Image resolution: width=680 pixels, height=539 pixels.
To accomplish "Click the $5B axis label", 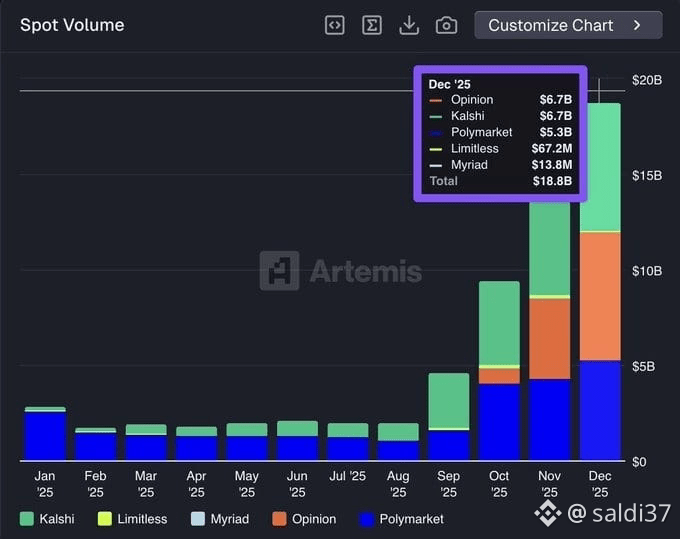I will (x=643, y=366).
